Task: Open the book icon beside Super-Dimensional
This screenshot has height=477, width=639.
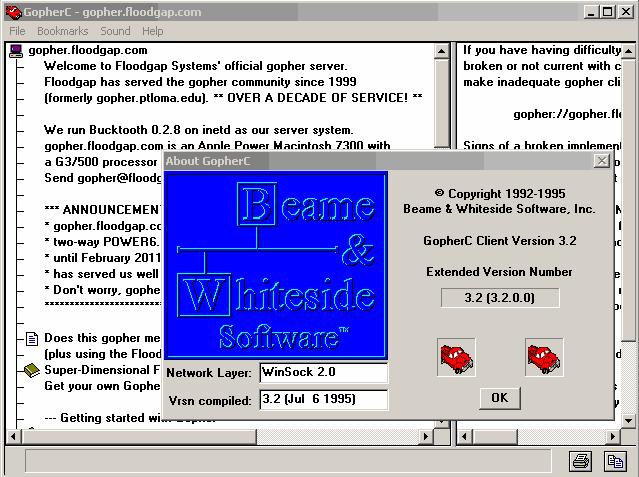Action: coord(32,371)
